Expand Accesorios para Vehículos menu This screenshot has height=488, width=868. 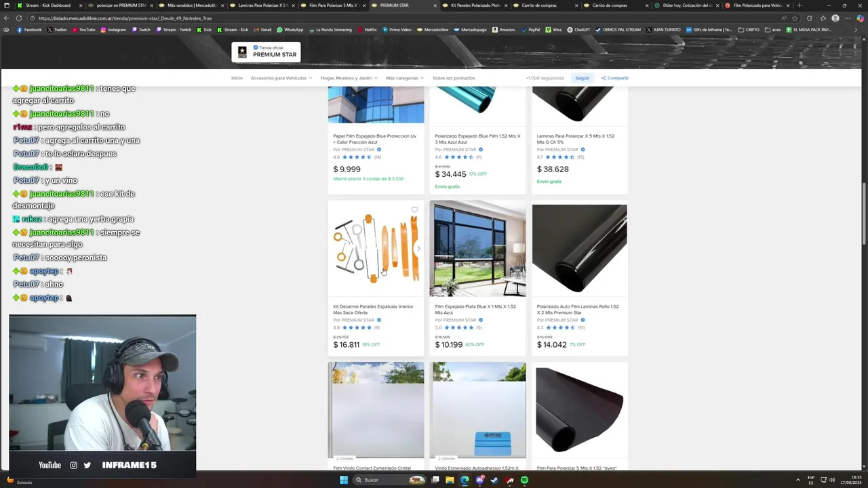point(281,78)
